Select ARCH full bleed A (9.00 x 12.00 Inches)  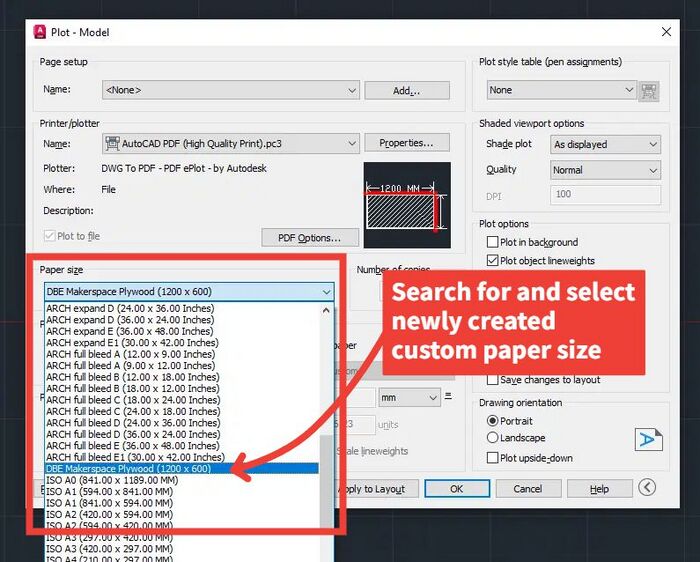tap(182, 366)
